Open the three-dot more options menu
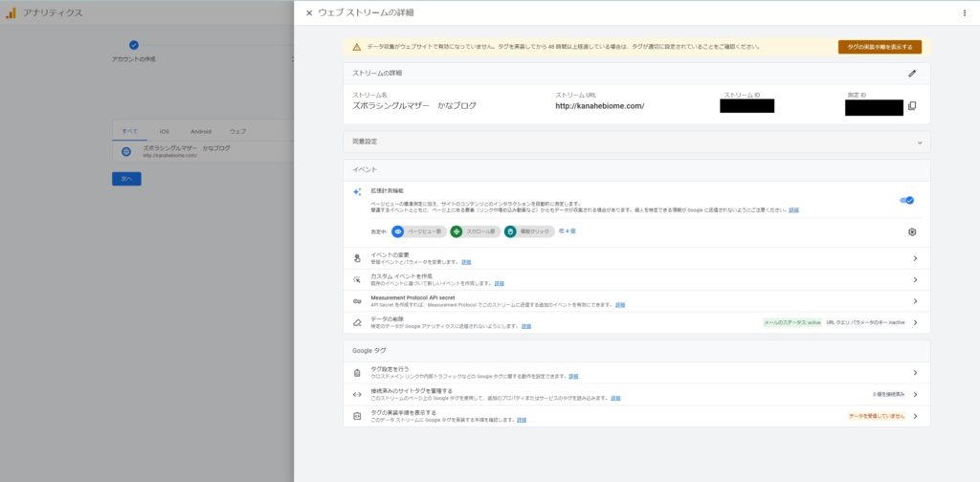980x482 pixels. pos(964,13)
